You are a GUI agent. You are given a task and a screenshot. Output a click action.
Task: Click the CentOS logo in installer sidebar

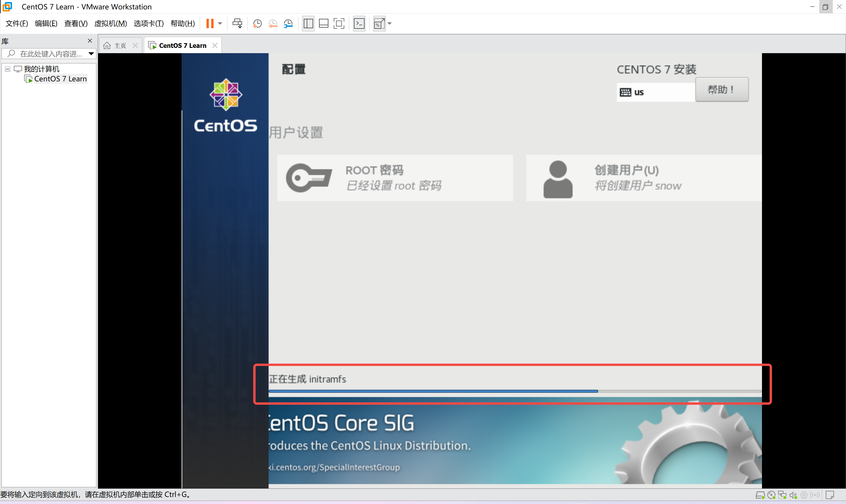[x=226, y=106]
